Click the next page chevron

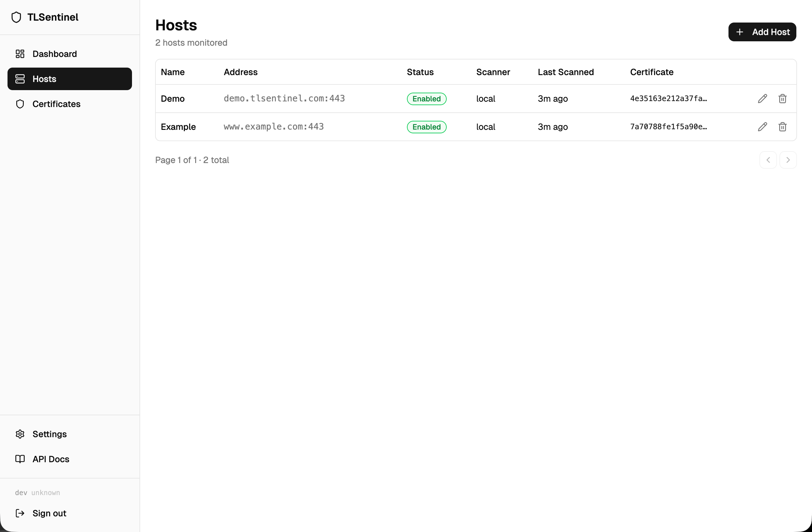click(789, 160)
